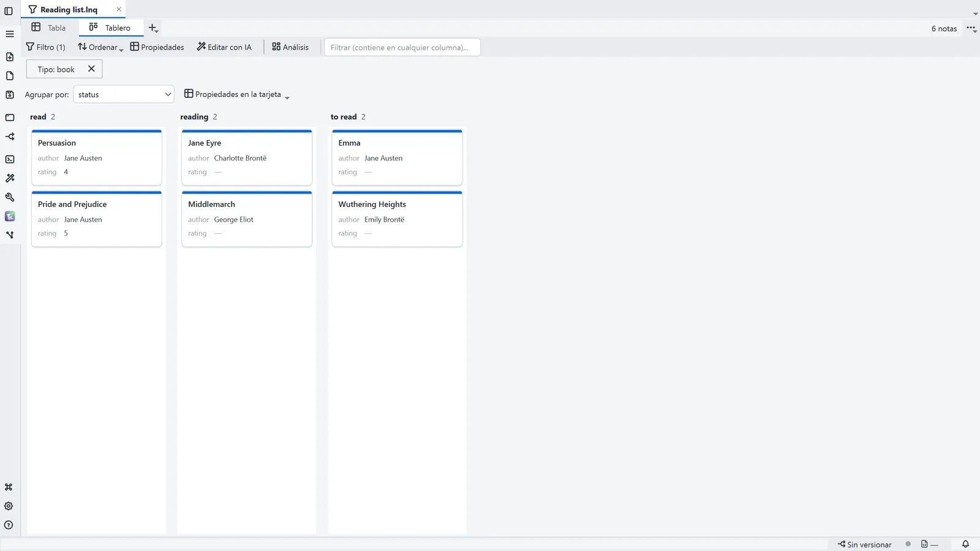
Task: Click the filter search input field
Action: click(x=402, y=47)
